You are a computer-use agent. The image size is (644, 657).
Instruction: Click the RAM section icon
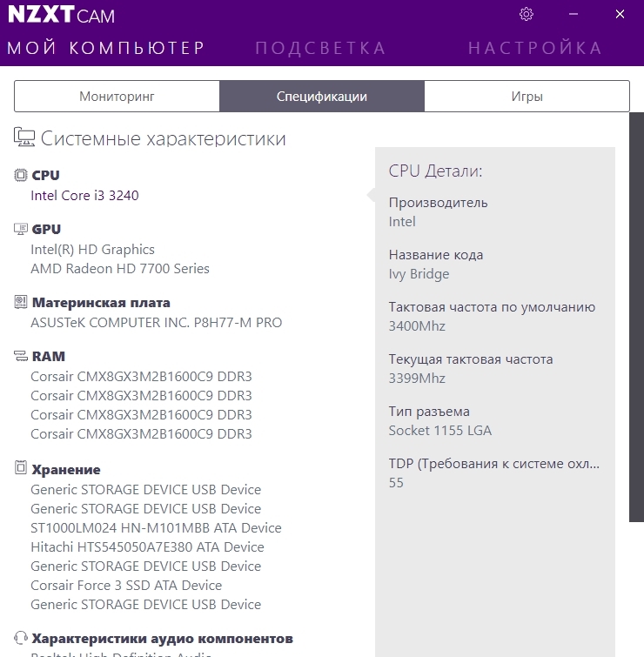click(21, 357)
